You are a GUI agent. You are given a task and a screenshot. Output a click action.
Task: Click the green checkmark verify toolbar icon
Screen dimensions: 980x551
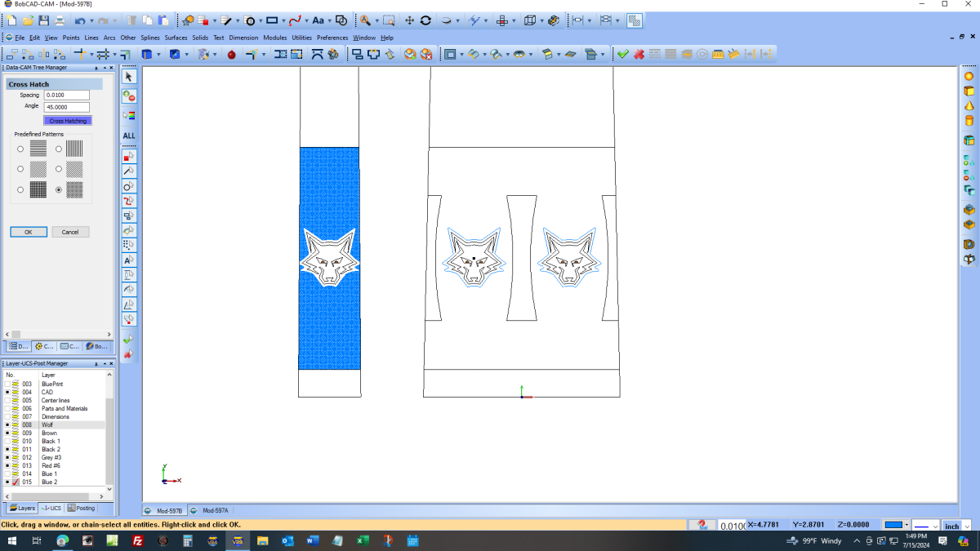[x=623, y=54]
